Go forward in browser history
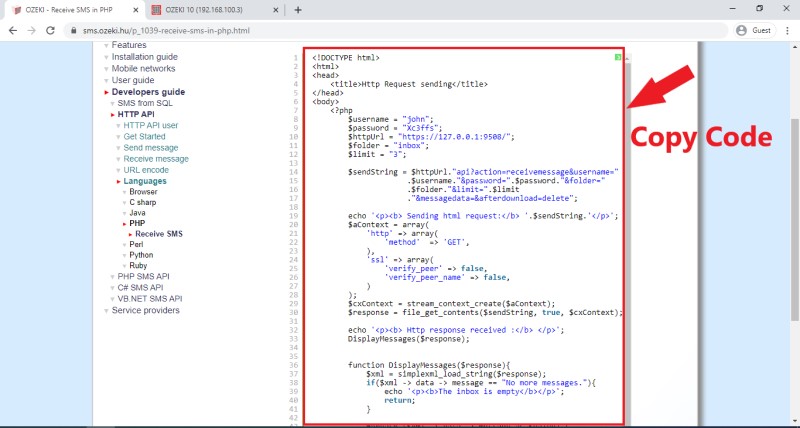 coord(32,31)
